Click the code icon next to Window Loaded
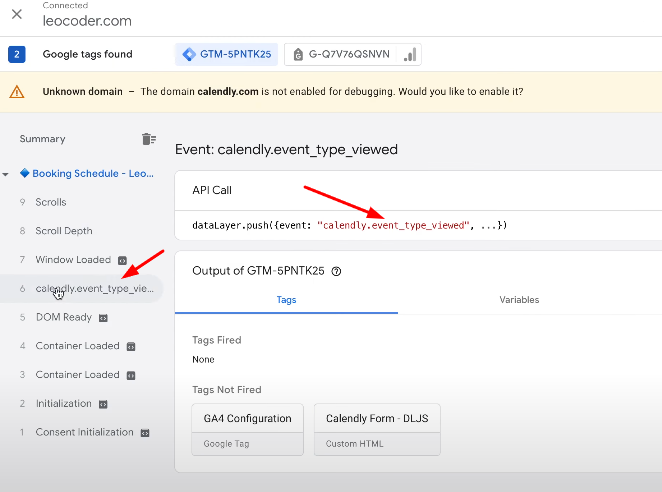 [122, 261]
